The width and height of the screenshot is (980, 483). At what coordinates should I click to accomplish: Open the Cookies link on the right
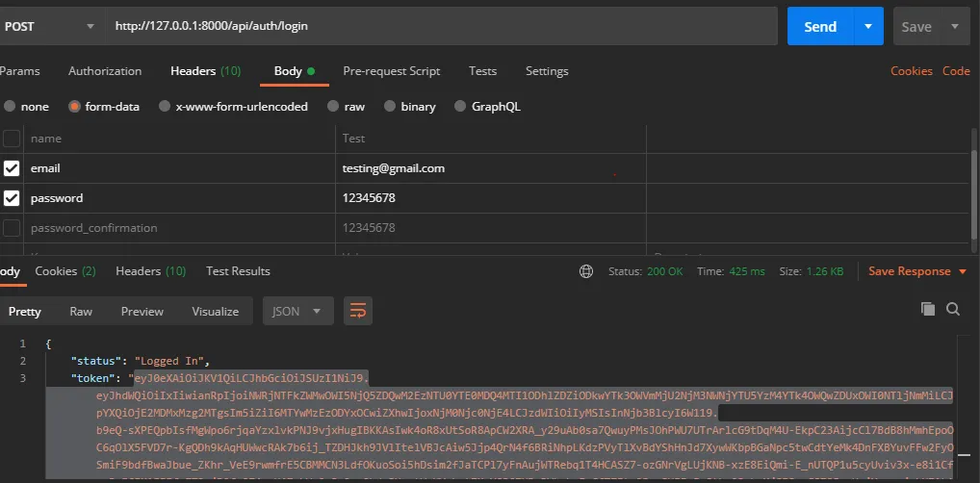911,71
